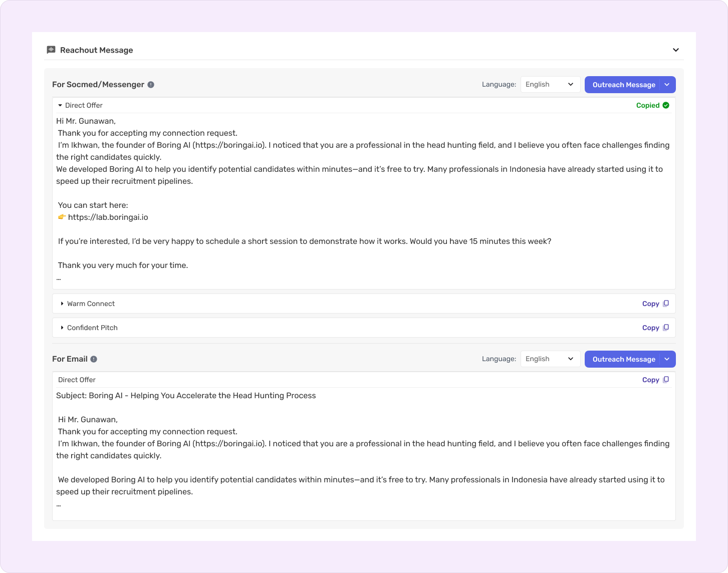Click the green Copied checkmark icon
Screen dimensions: 728x573
[x=666, y=105]
